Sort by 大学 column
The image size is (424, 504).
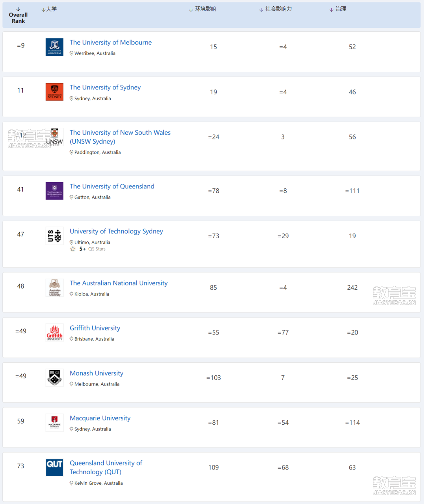[x=49, y=9]
